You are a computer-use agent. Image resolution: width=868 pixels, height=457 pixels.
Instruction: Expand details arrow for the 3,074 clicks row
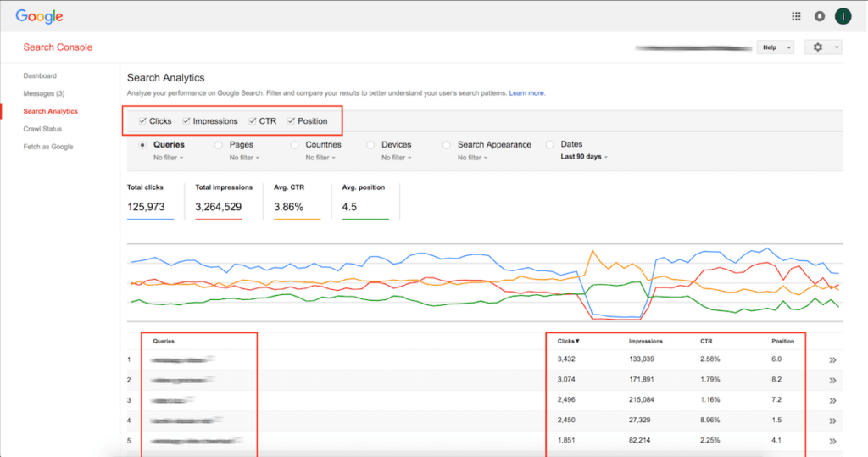[832, 381]
